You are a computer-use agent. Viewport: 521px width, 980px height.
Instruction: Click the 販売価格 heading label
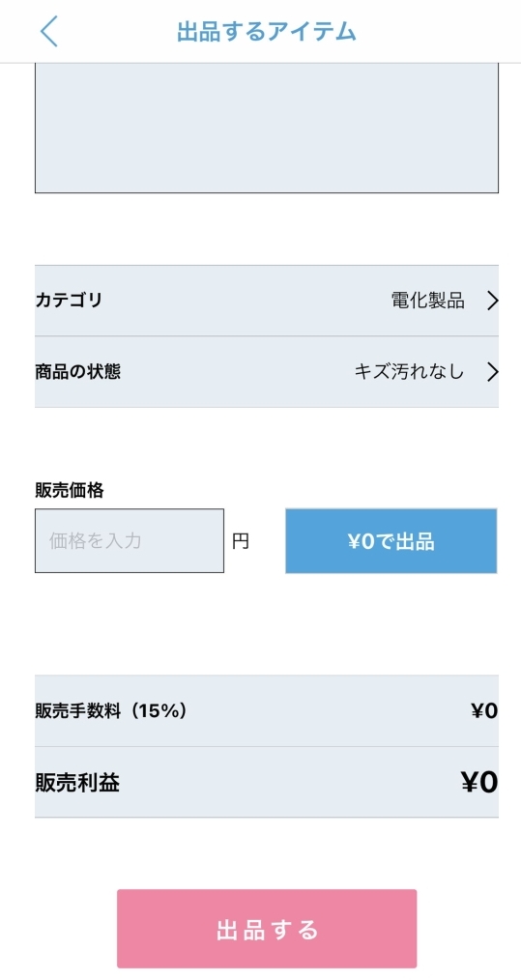coord(70,491)
